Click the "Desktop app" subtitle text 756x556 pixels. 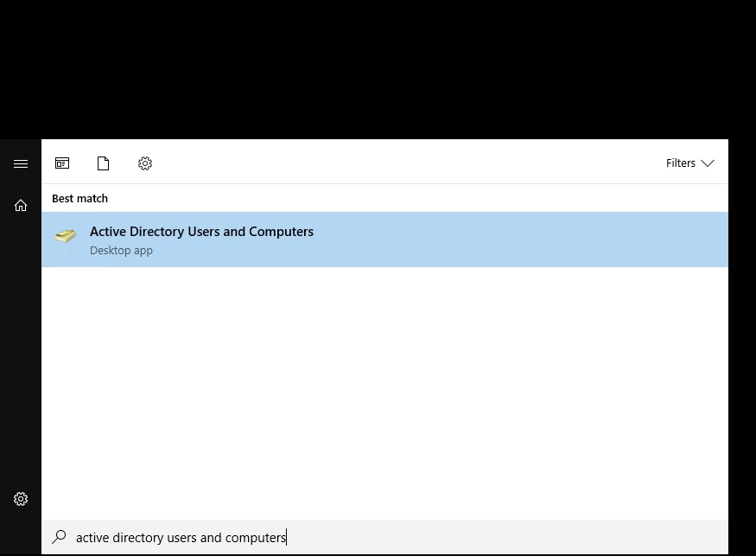click(x=121, y=251)
